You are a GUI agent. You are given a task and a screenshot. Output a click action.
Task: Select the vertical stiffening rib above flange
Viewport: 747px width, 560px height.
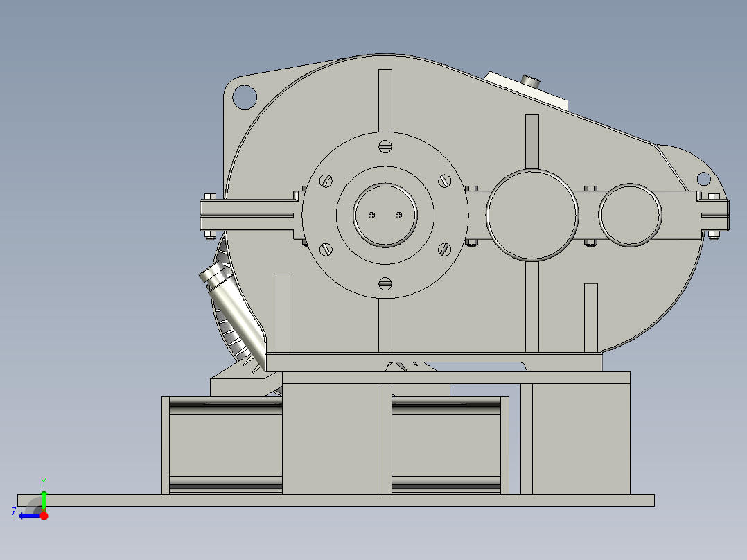(385, 100)
